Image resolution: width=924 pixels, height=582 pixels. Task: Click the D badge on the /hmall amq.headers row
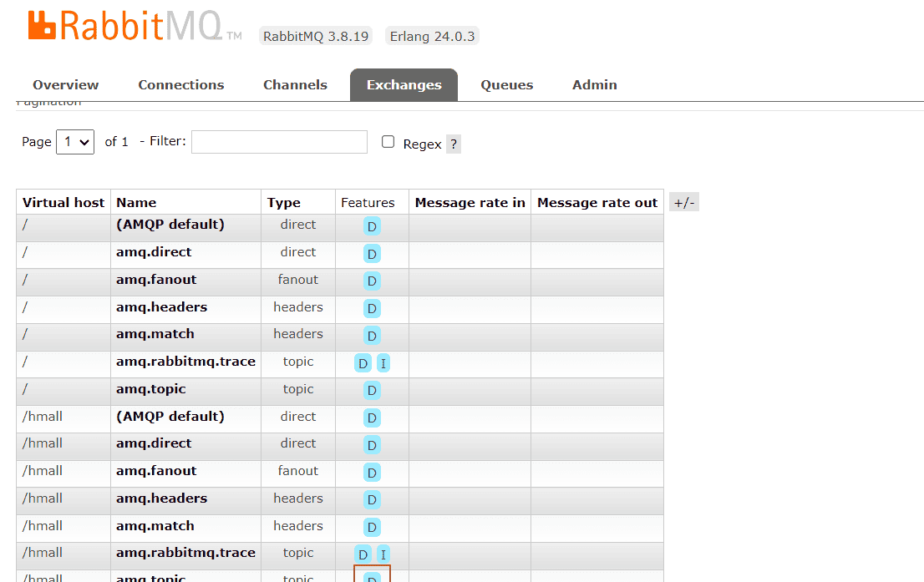(x=372, y=500)
